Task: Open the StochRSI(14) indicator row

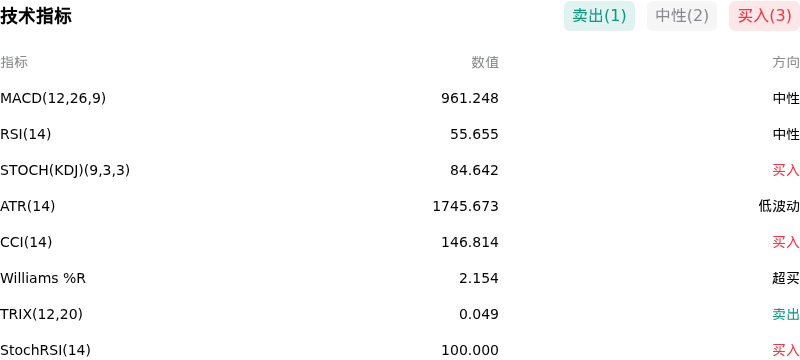Action: (x=400, y=350)
